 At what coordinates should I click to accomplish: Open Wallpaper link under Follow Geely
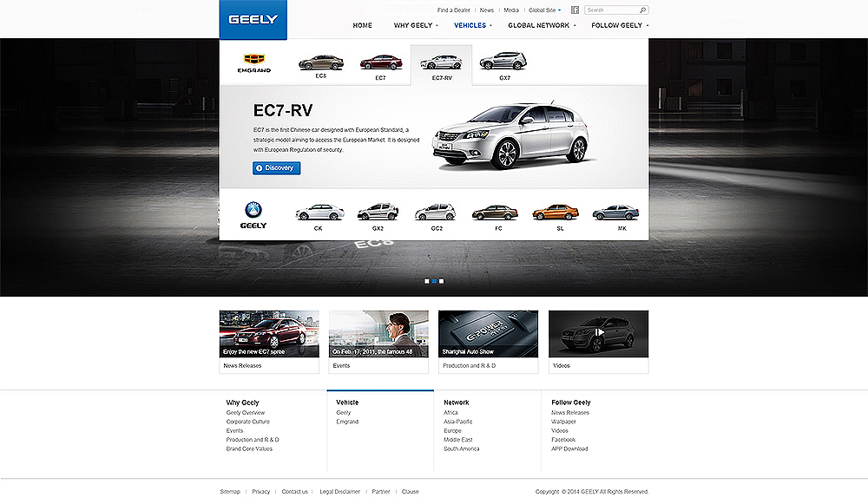(563, 422)
